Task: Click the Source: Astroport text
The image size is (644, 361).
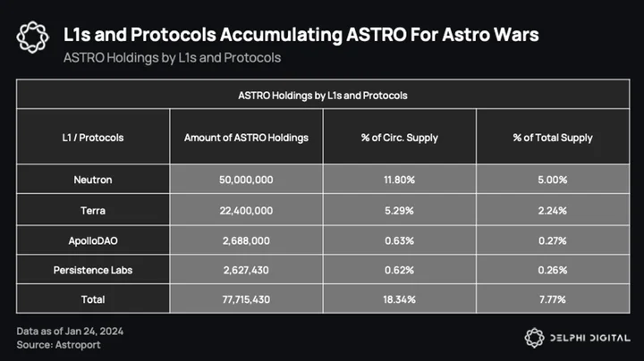Action: (x=58, y=345)
